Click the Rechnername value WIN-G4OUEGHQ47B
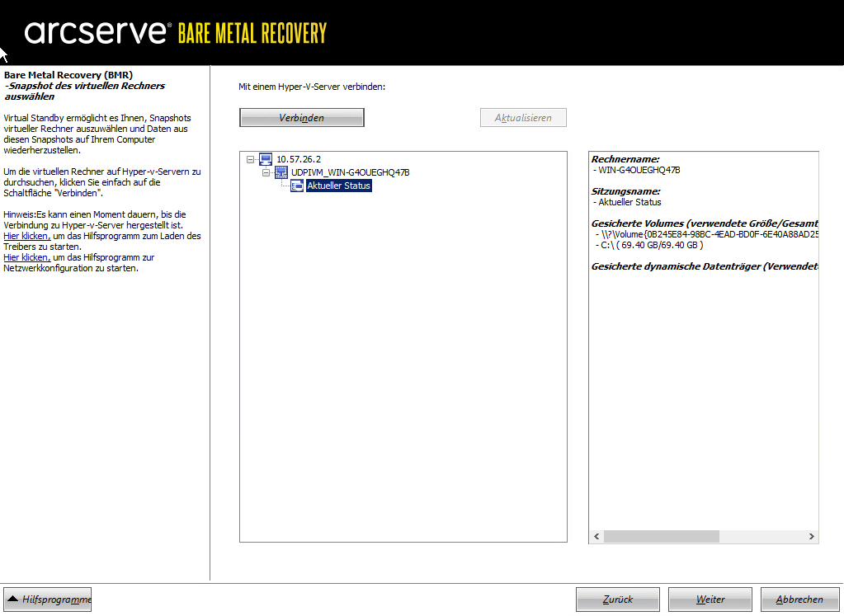The width and height of the screenshot is (844, 616). (639, 170)
